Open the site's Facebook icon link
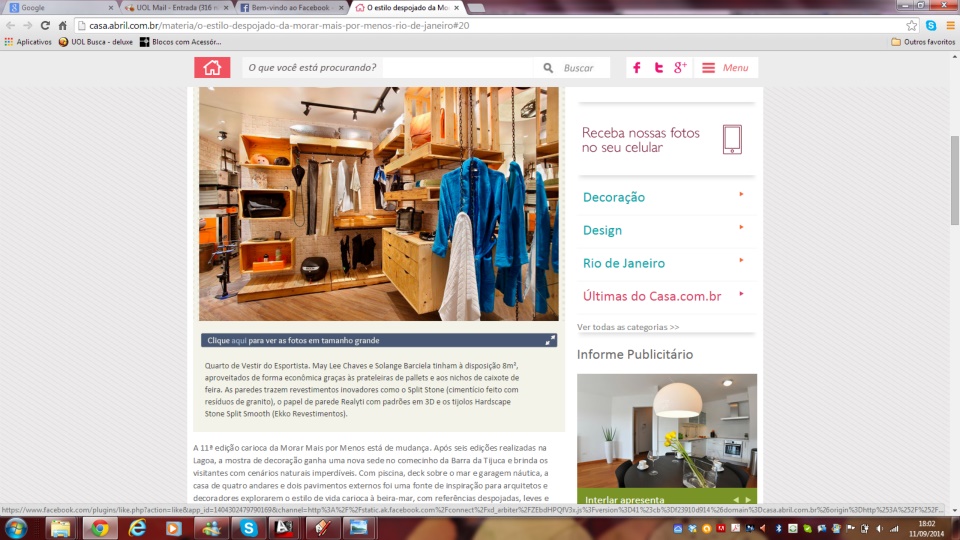The width and height of the screenshot is (960, 540). coord(636,68)
